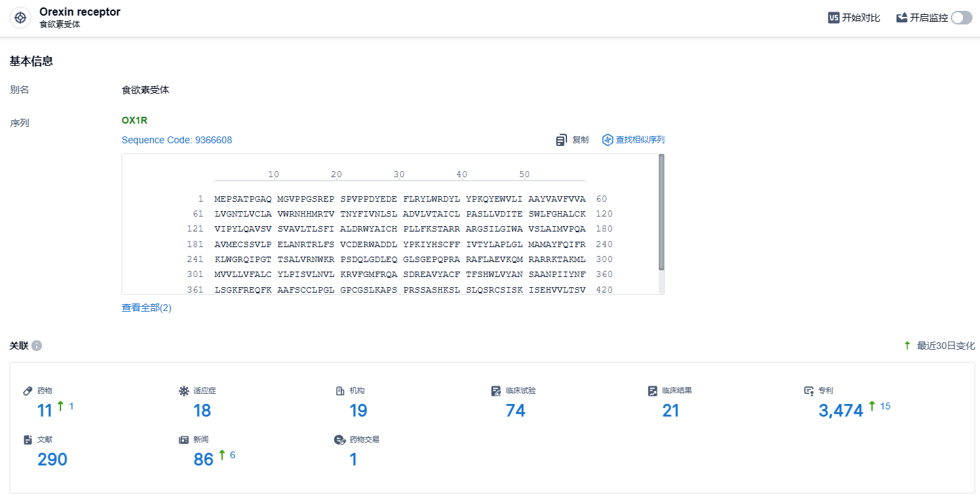Click the monitoring icon beside 开启监控
This screenshot has width=980, height=497.
pyautogui.click(x=902, y=18)
